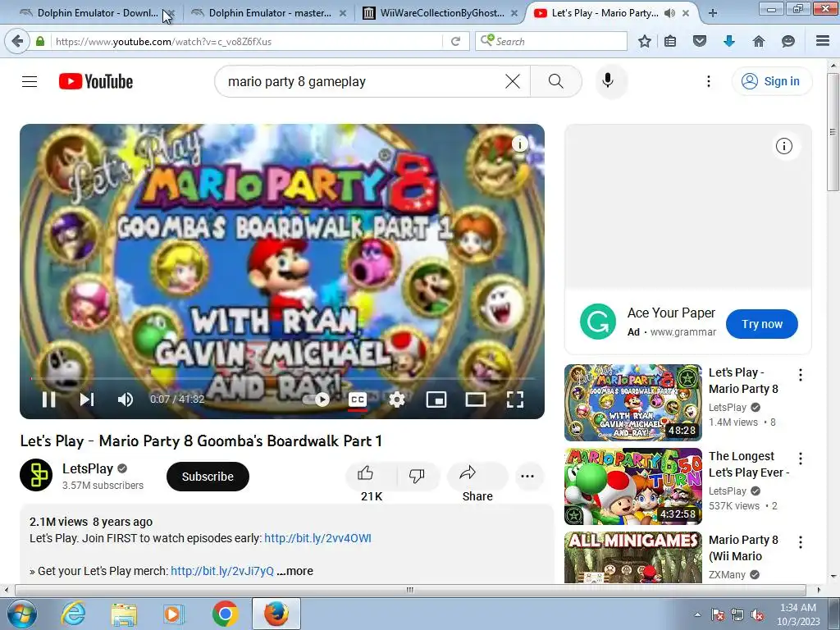Screen dimensions: 840x630
Task: Toggle closed captions CC
Action: [358, 399]
